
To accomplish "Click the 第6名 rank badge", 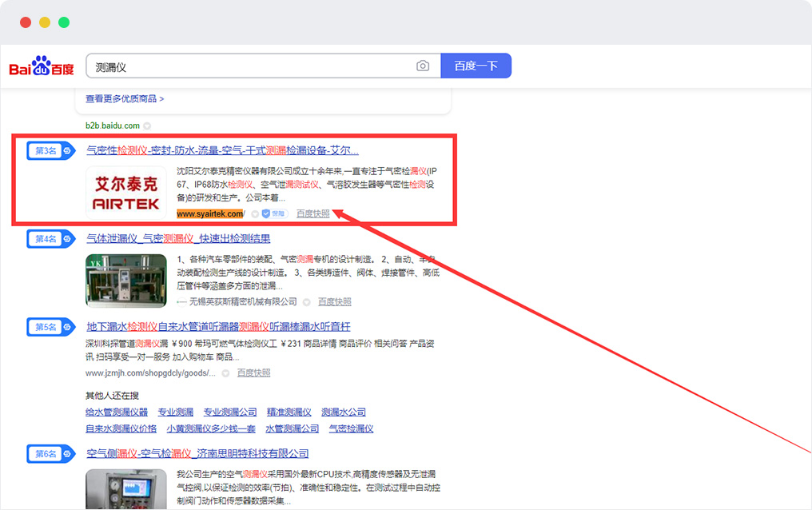I will pos(51,453).
